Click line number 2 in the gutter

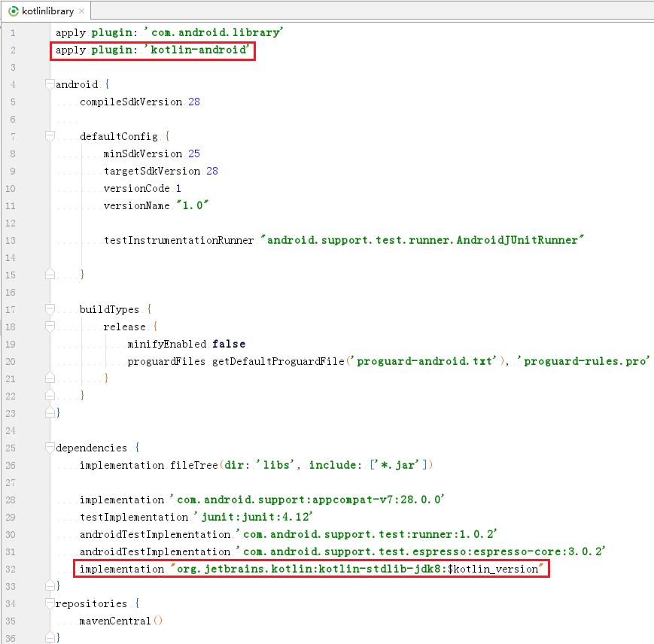pos(13,50)
